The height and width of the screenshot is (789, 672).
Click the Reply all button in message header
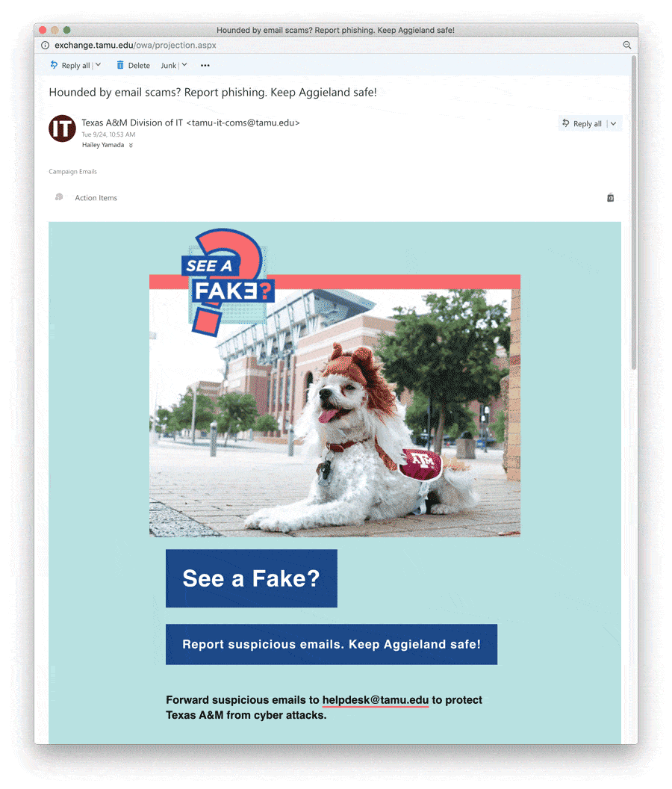coord(582,124)
